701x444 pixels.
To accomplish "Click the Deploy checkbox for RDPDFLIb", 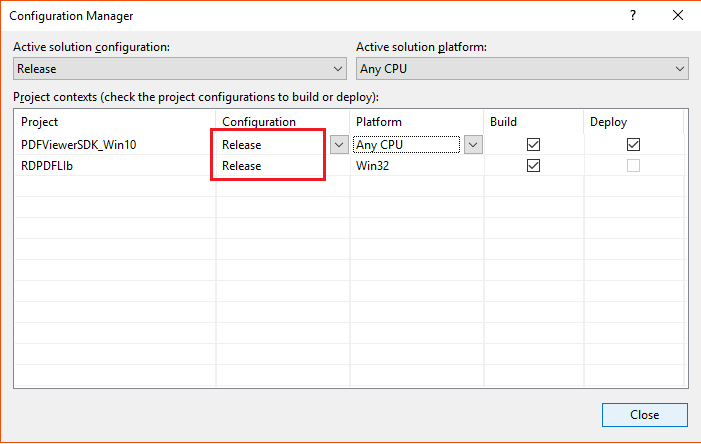I will click(x=633, y=166).
